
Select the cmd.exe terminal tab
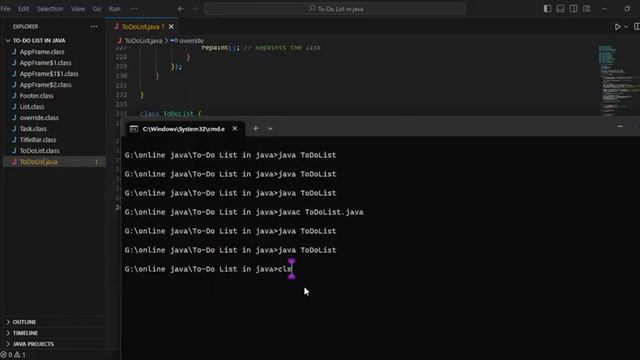pos(184,129)
